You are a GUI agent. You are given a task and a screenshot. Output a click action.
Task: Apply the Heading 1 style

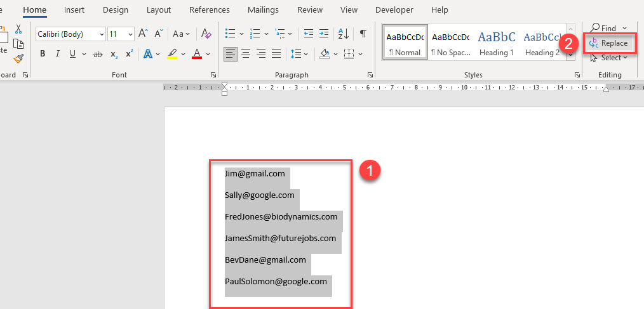497,43
